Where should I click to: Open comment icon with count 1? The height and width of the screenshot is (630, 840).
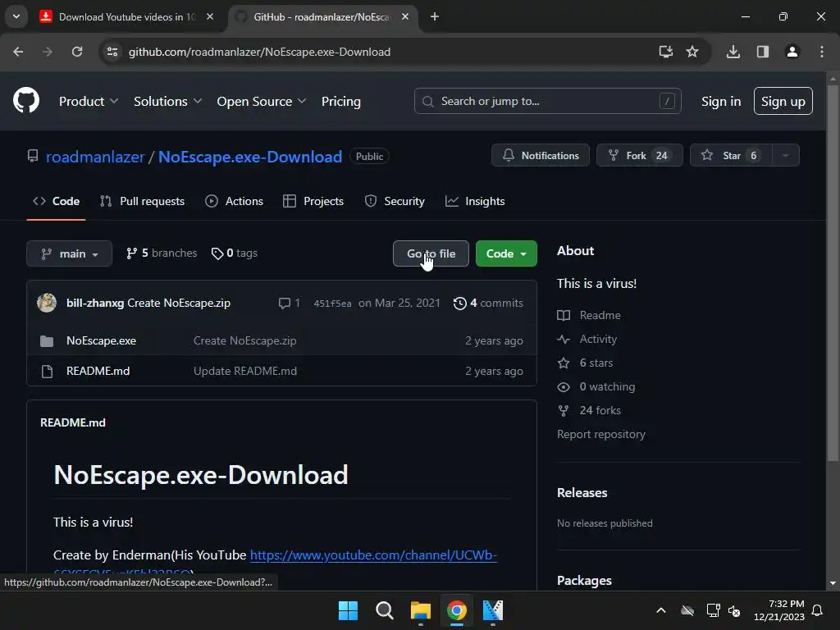click(289, 303)
